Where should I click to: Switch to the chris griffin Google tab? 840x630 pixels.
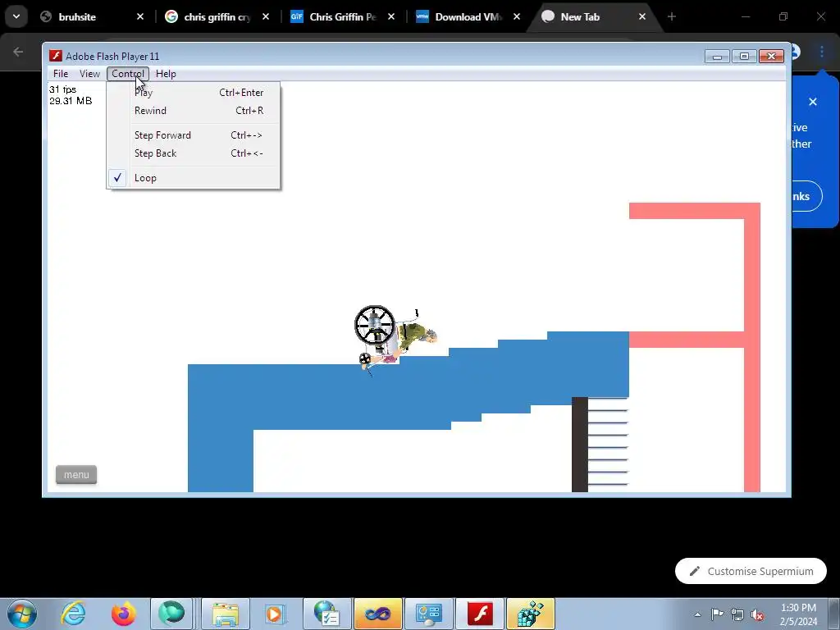[x=217, y=17]
